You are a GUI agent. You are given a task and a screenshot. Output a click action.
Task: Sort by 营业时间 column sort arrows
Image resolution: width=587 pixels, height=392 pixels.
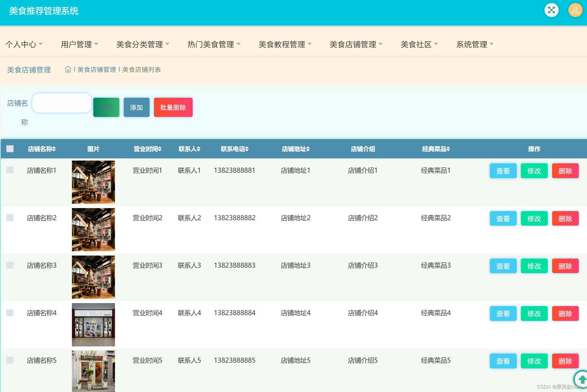click(x=160, y=149)
